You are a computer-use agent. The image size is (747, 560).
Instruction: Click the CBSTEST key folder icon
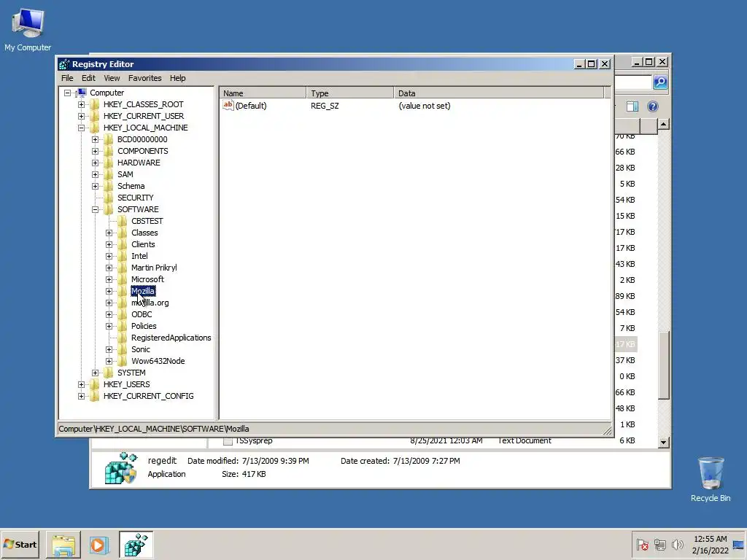point(123,221)
